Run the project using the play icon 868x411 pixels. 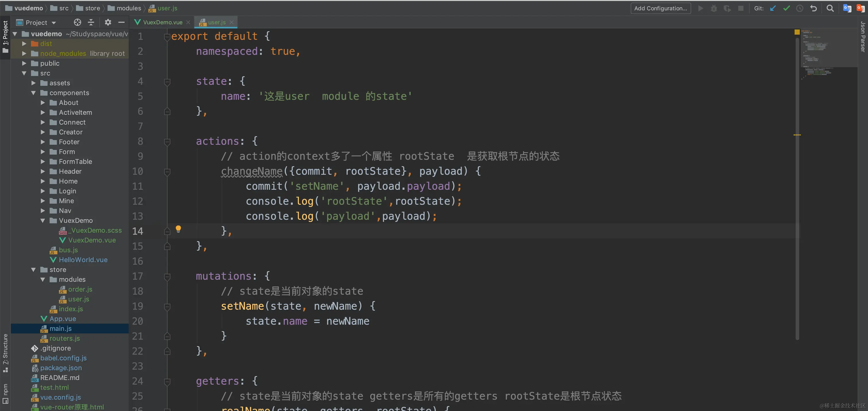700,8
